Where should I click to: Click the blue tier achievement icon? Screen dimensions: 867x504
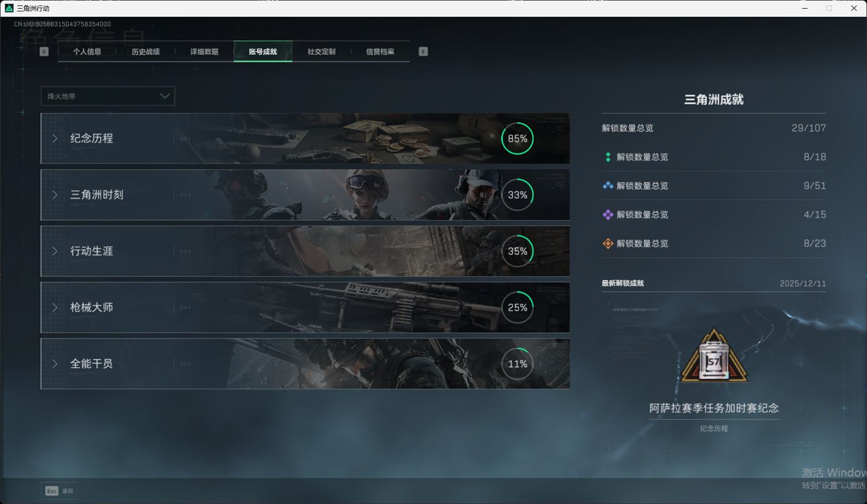pyautogui.click(x=607, y=186)
